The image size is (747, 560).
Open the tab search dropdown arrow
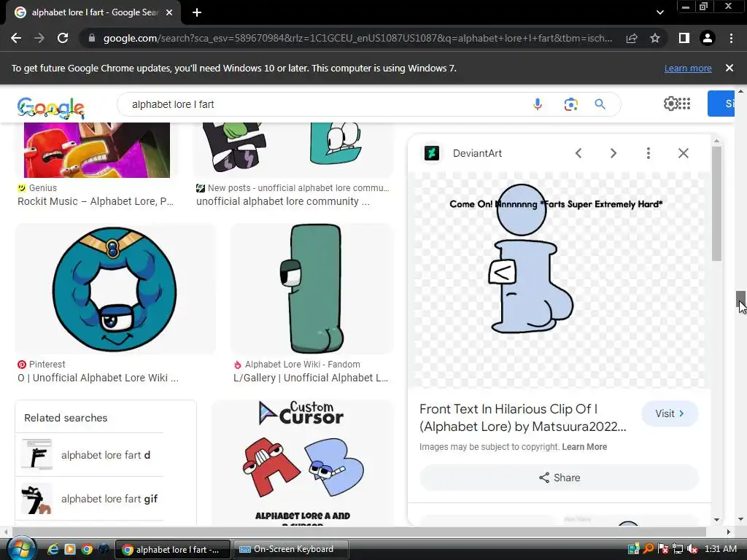659,13
